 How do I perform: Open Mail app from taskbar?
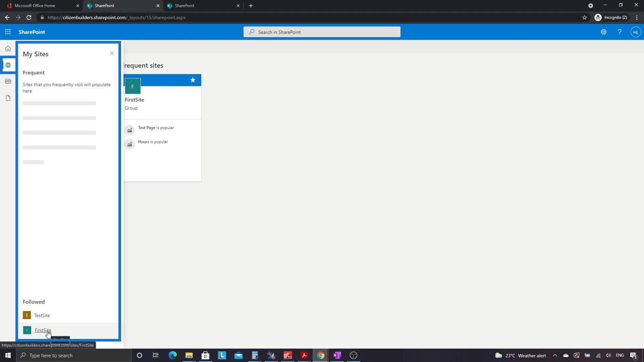(238, 355)
